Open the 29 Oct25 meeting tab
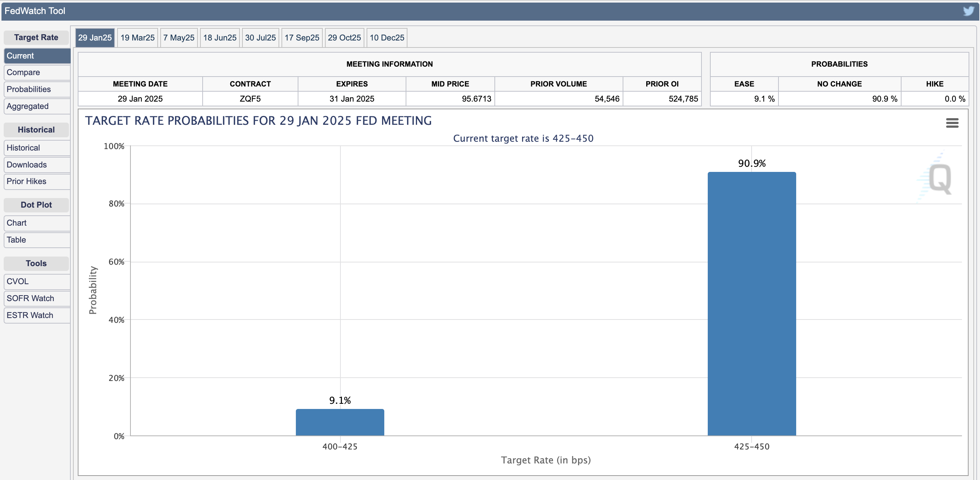980x480 pixels. coord(344,38)
